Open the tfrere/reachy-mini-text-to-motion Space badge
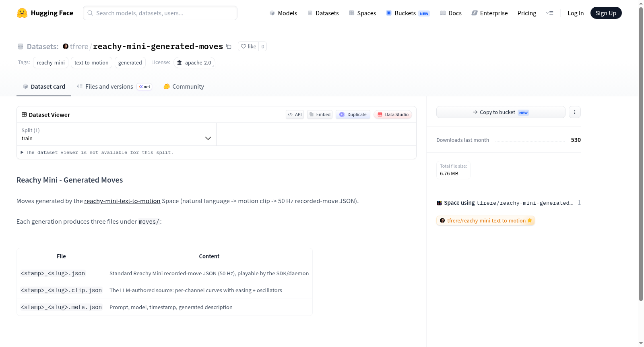644x347 pixels. click(486, 220)
